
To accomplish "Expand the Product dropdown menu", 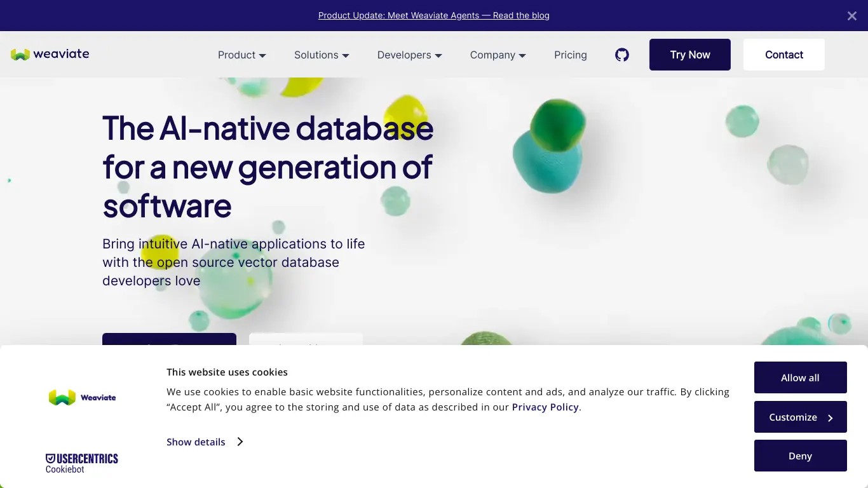I will pyautogui.click(x=242, y=55).
